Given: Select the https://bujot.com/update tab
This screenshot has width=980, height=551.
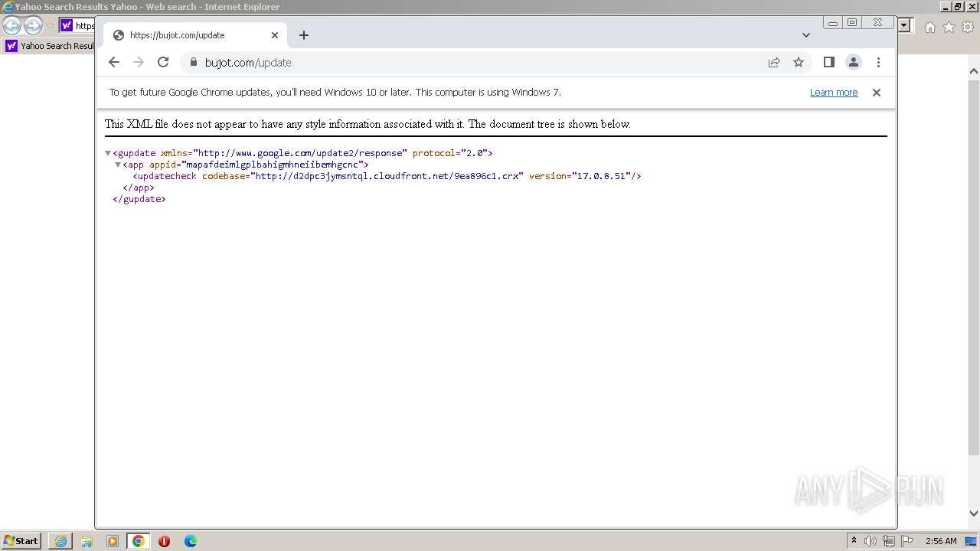Looking at the screenshot, I should [x=194, y=35].
